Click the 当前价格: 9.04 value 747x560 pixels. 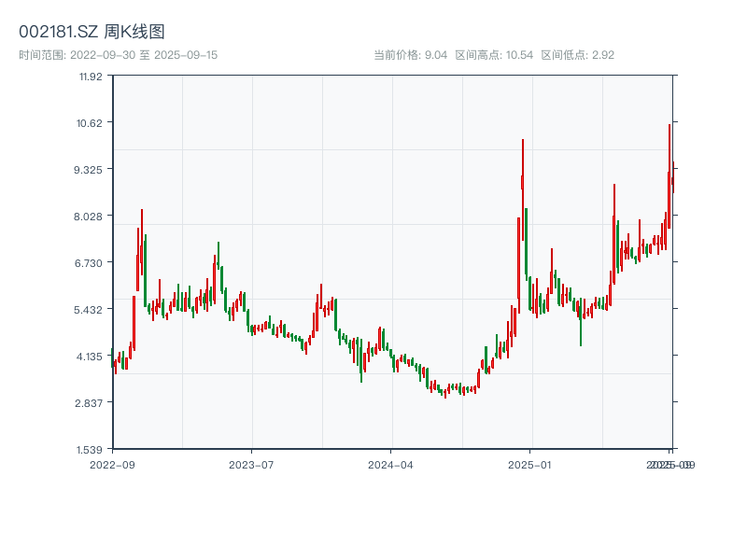click(410, 55)
